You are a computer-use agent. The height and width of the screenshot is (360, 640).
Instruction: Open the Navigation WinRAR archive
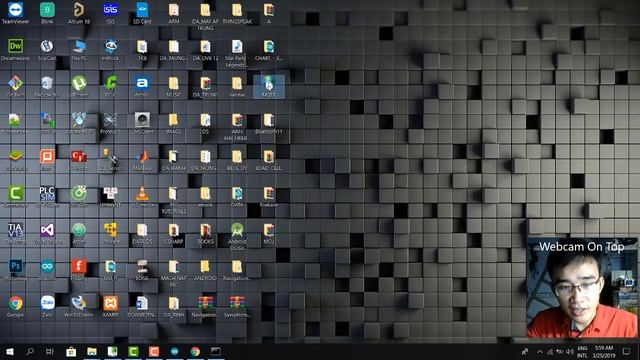(205, 307)
